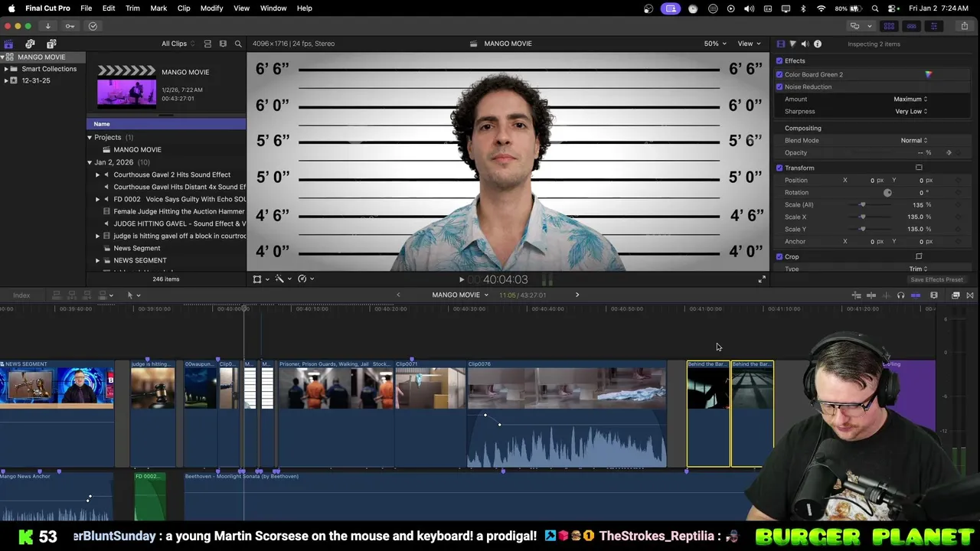
Task: Go back in timeline history arrow
Action: point(398,295)
